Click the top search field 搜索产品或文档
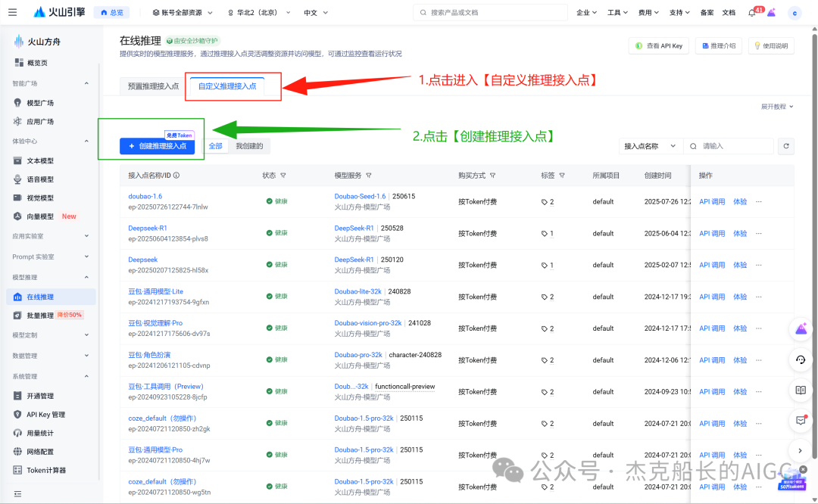 click(x=490, y=13)
